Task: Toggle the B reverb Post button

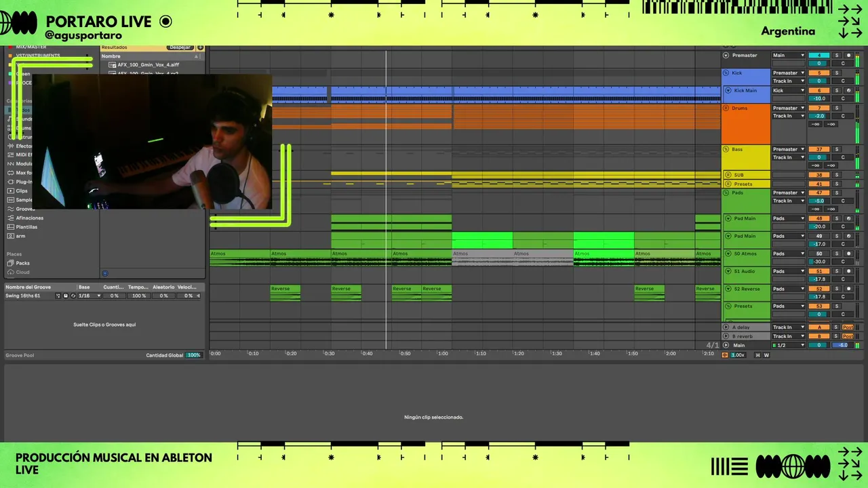Action: [848, 336]
